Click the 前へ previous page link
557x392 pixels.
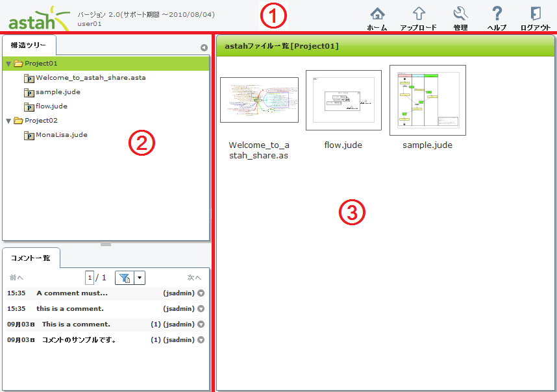tap(16, 278)
